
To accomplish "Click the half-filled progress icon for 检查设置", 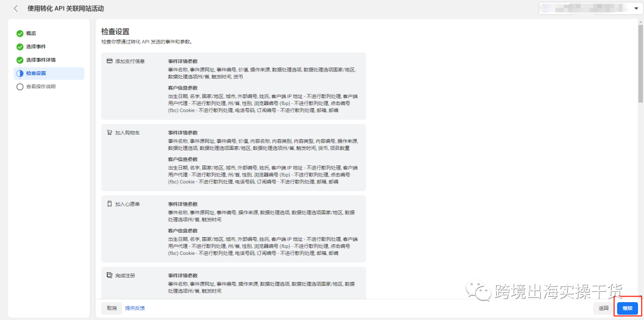I will point(20,73).
